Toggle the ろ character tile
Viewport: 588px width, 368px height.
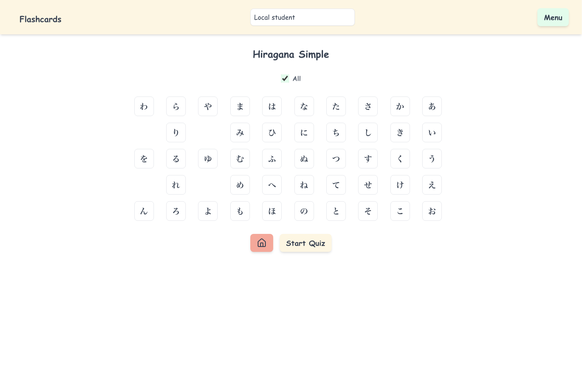tap(176, 211)
